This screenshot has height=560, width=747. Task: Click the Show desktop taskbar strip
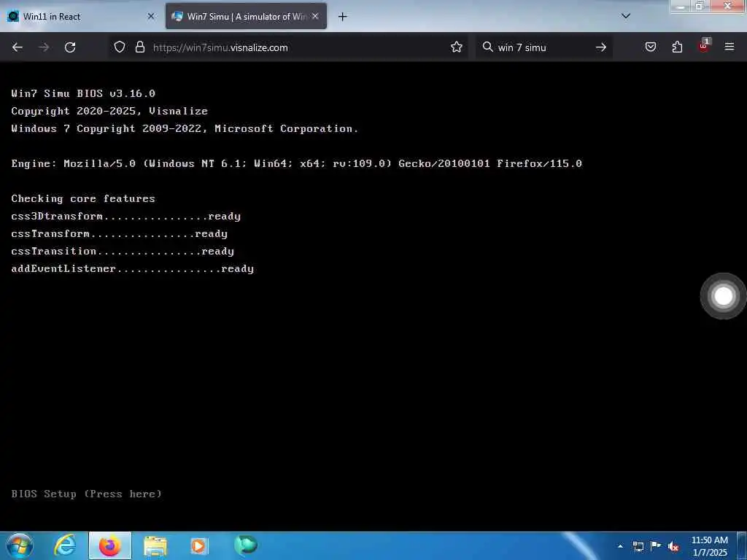742,546
